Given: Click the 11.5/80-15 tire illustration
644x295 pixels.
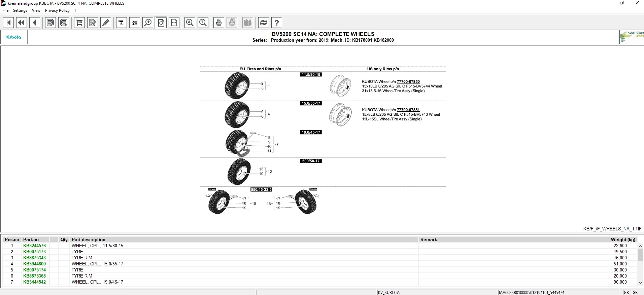Looking at the screenshot, I should 237,86.
